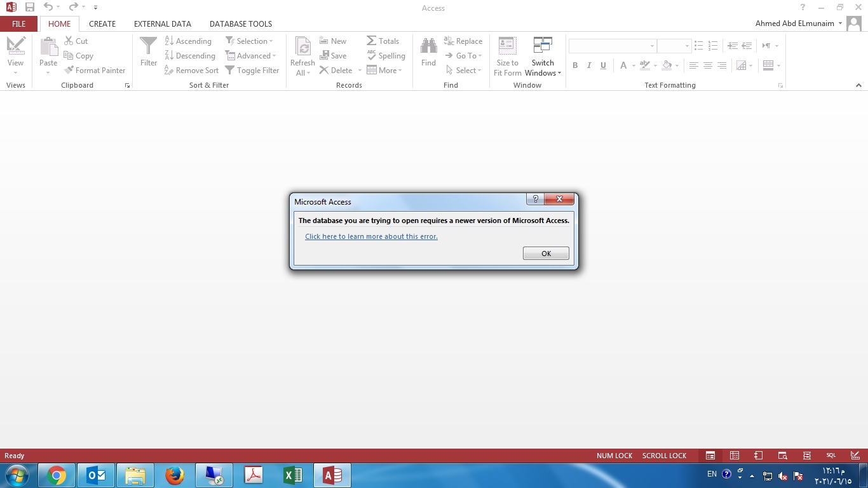This screenshot has width=868, height=488.
Task: Click the font color swatch button
Action: click(x=623, y=65)
